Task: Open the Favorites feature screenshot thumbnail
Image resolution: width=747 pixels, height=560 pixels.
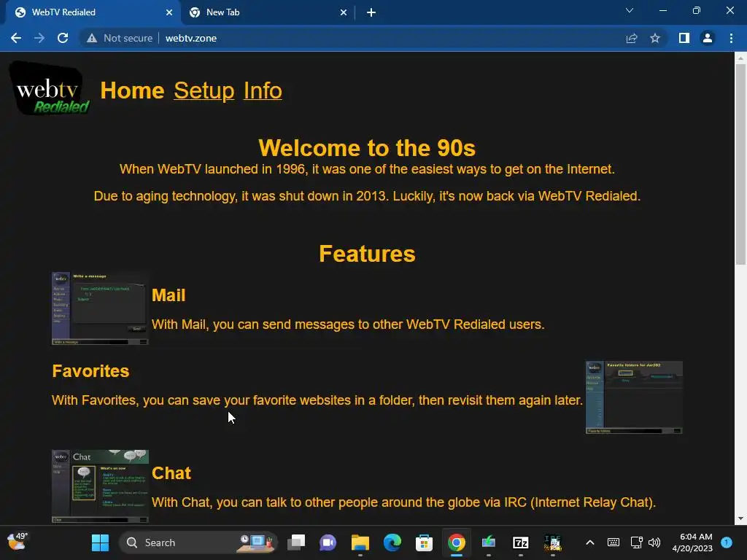Action: [634, 397]
